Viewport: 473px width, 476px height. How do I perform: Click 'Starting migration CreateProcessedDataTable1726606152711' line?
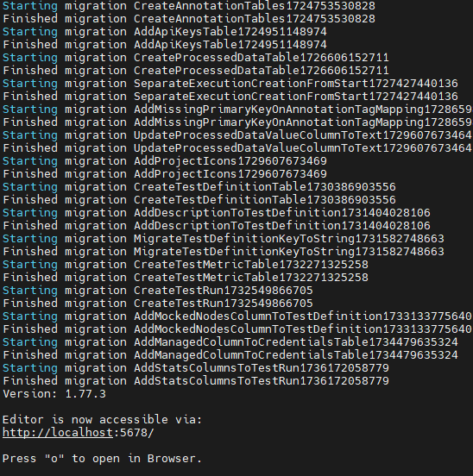(x=196, y=58)
